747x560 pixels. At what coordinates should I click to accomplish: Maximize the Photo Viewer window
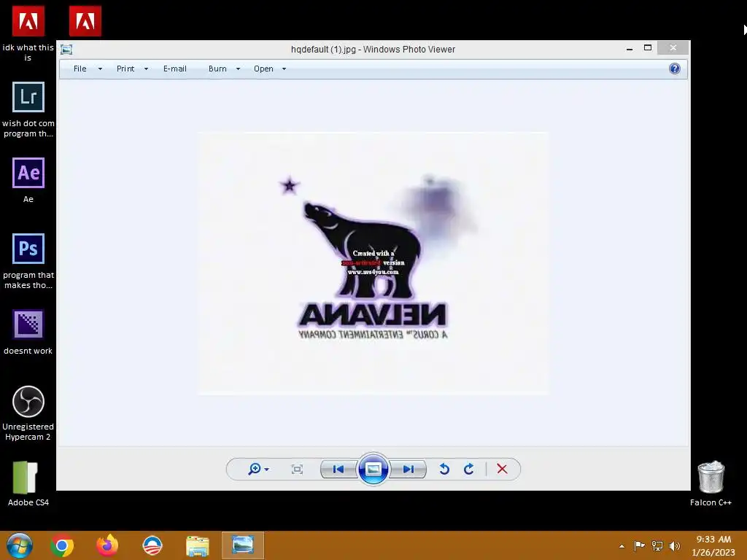point(648,47)
